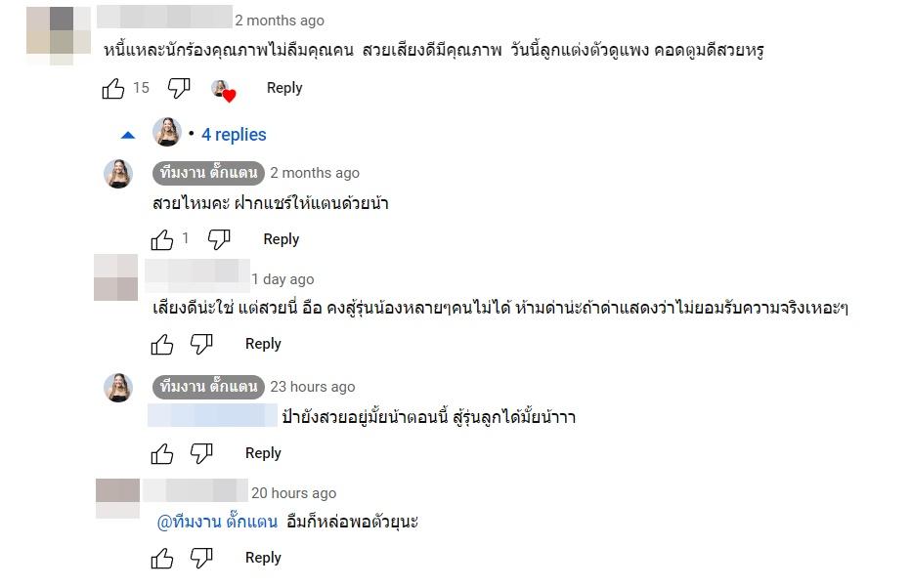Like the reply posted 20 hours ago
912x588 pixels.
(162, 558)
